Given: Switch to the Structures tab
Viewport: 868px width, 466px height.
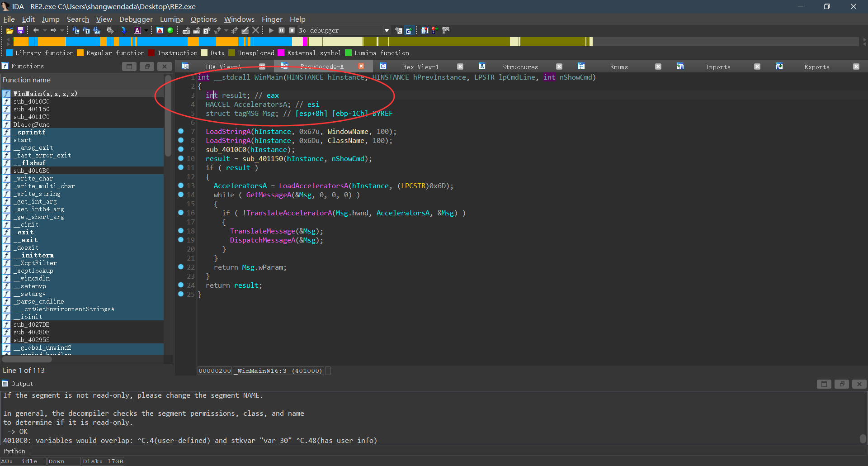Looking at the screenshot, I should (520, 67).
